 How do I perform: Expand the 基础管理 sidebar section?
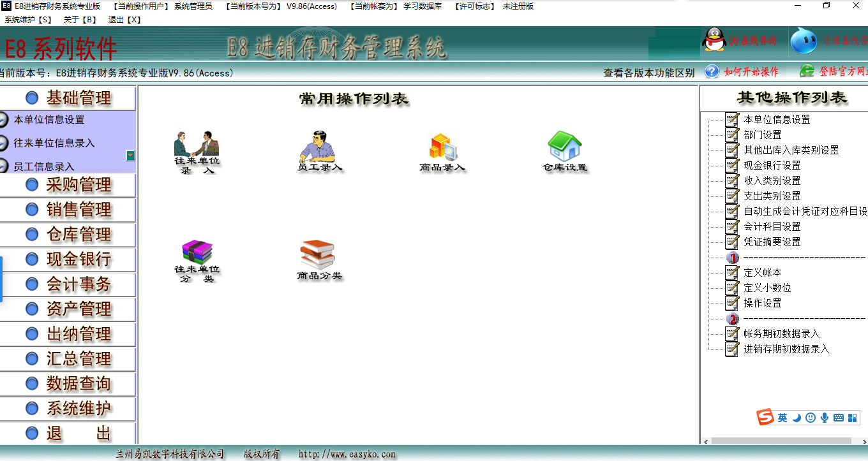[68, 98]
